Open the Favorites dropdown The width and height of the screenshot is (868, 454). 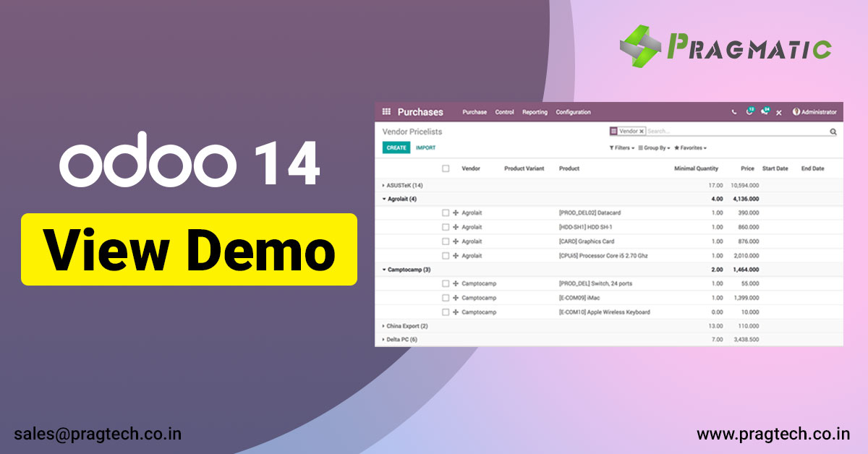coord(691,148)
